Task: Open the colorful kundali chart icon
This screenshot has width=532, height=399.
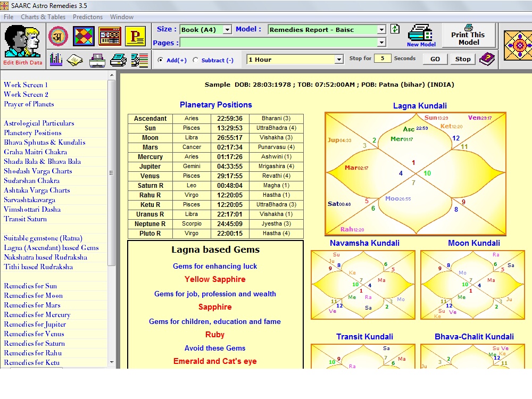Action: pos(84,36)
